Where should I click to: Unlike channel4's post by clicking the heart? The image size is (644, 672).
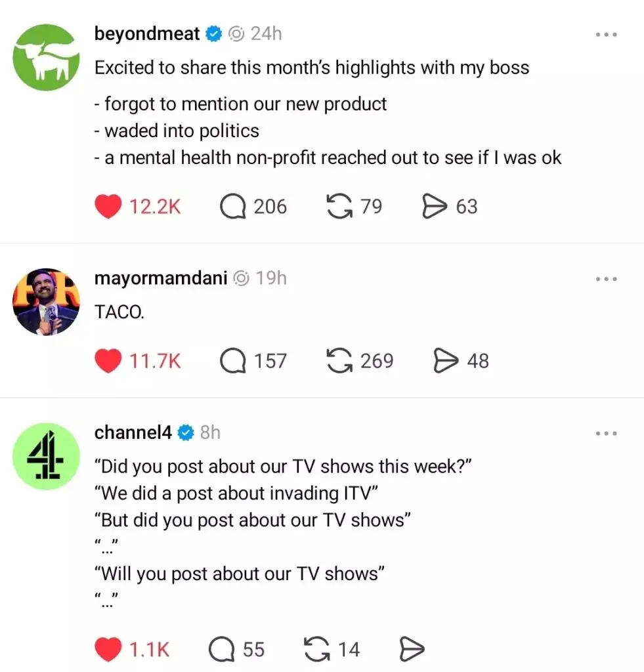(x=110, y=648)
